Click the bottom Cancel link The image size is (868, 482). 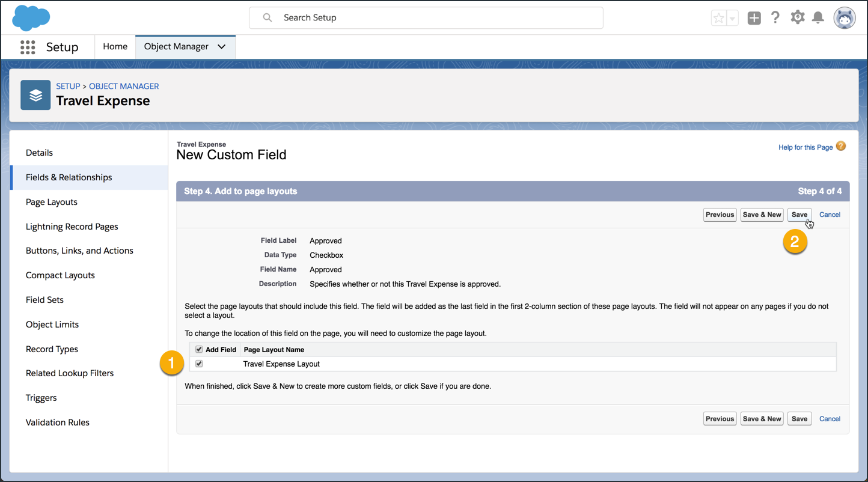pyautogui.click(x=830, y=419)
